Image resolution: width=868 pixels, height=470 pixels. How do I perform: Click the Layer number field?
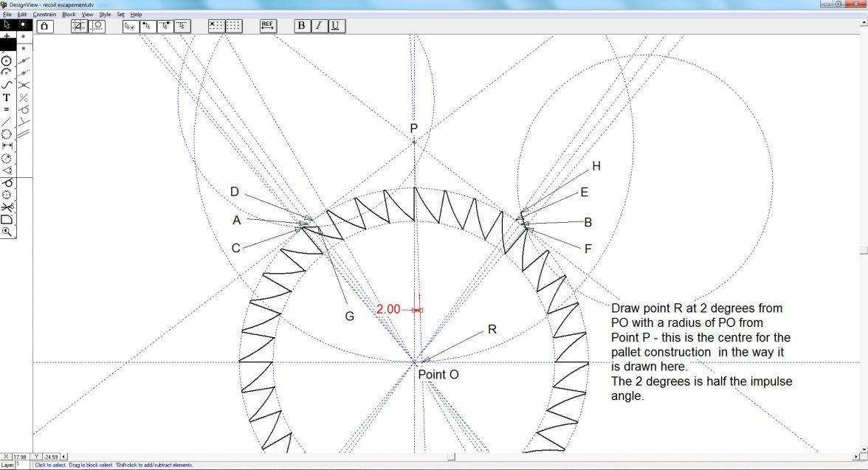click(21, 465)
